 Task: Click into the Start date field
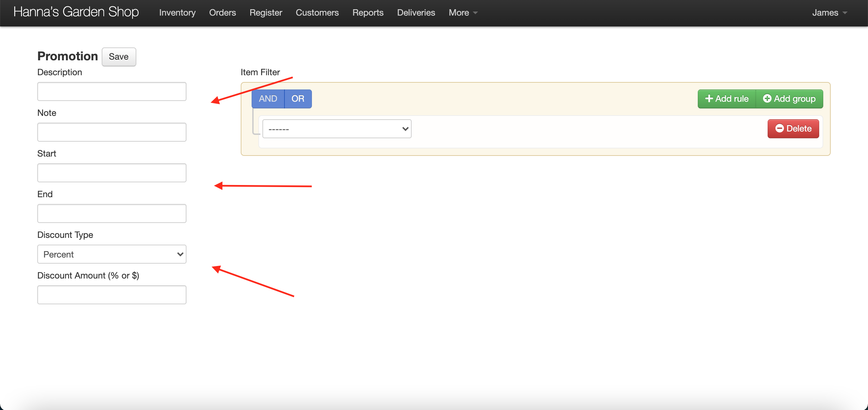112,173
